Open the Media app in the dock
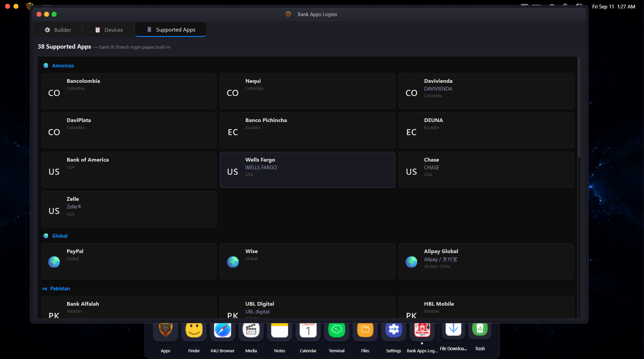The height and width of the screenshot is (359, 644). pos(251,330)
